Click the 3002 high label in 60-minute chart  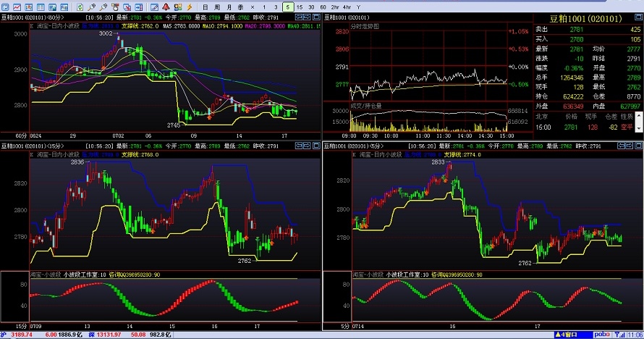(x=106, y=33)
